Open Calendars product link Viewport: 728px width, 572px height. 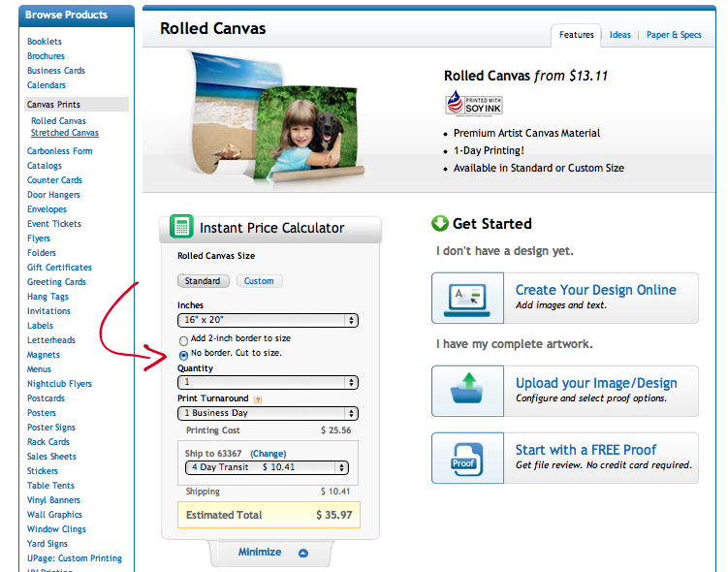pos(46,85)
